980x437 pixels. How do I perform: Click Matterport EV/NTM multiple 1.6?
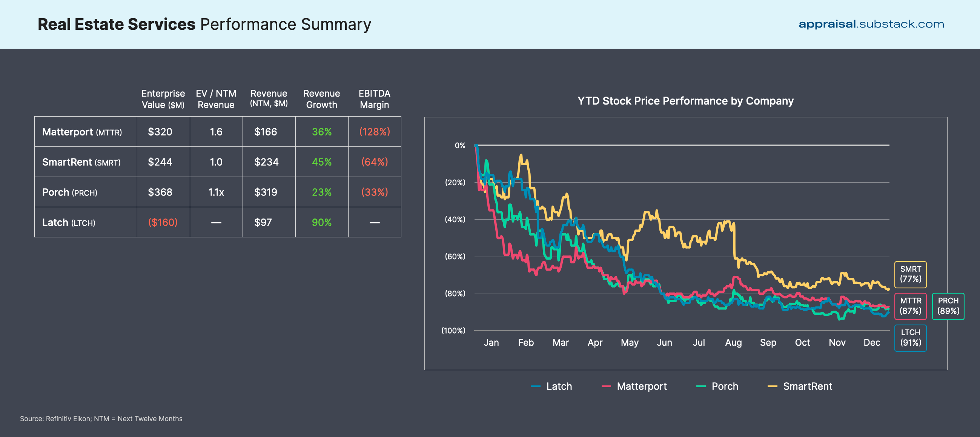[216, 132]
